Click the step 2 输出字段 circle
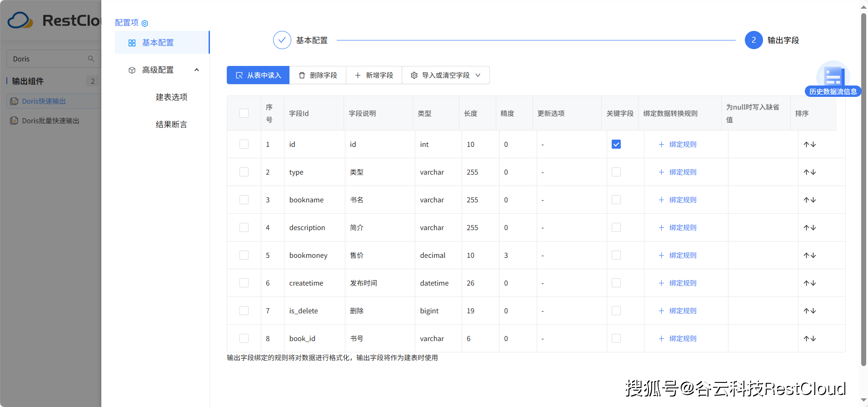 [753, 40]
